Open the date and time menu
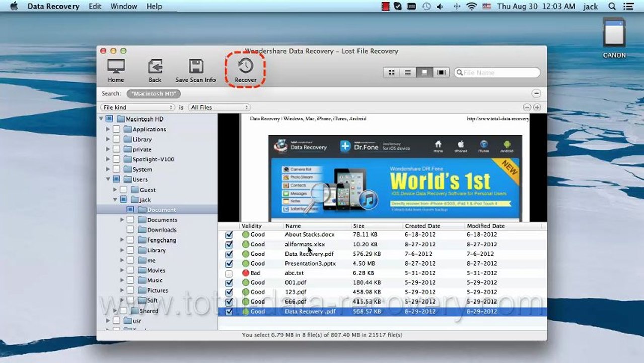The width and height of the screenshot is (644, 363). coord(536,6)
